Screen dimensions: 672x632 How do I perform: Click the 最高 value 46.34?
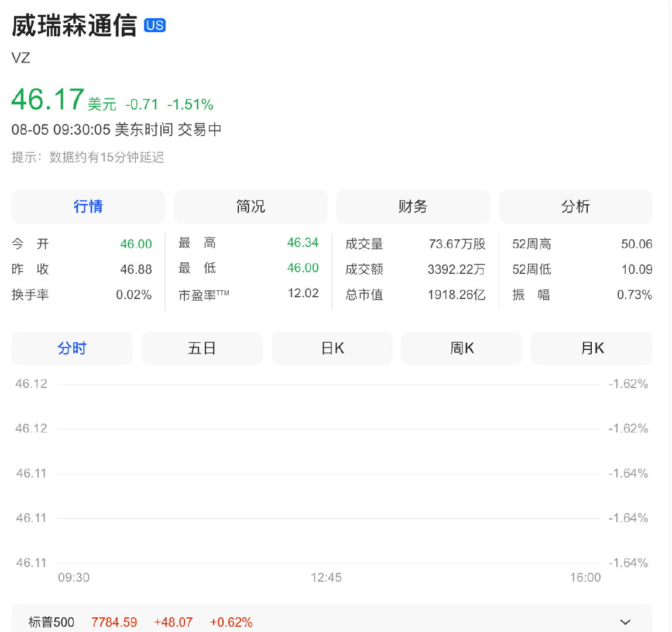(x=303, y=242)
